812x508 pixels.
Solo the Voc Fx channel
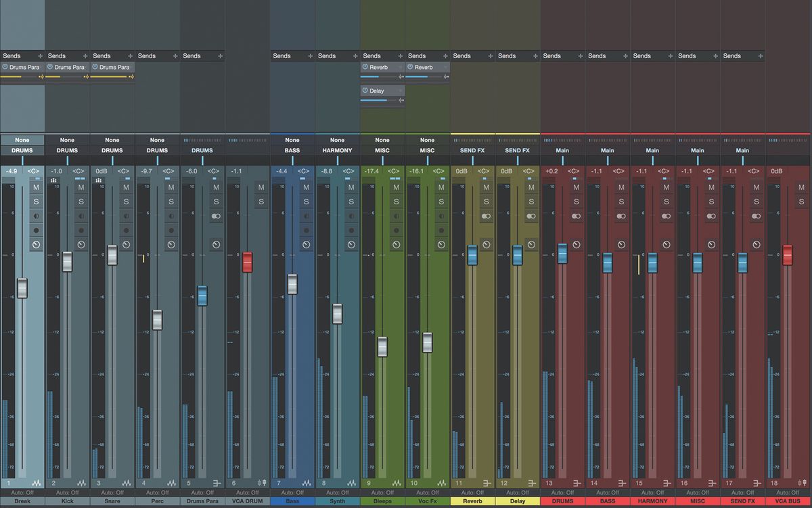click(x=441, y=201)
